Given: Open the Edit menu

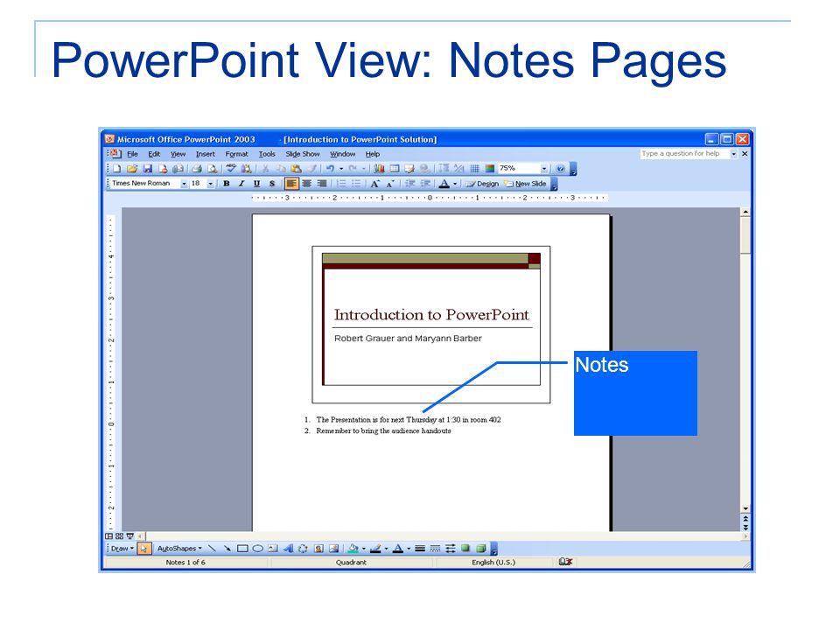Looking at the screenshot, I should click(x=154, y=154).
